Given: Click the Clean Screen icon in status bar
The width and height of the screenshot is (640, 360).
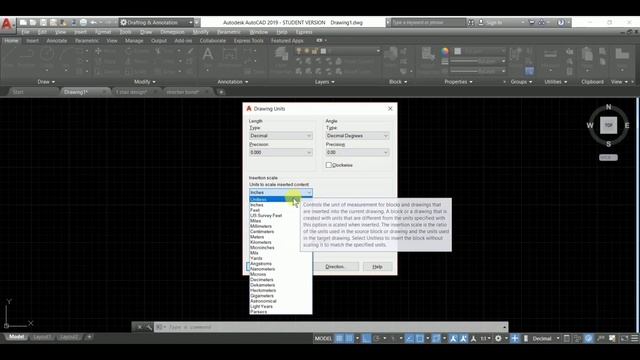Looking at the screenshot, I should 624,338.
